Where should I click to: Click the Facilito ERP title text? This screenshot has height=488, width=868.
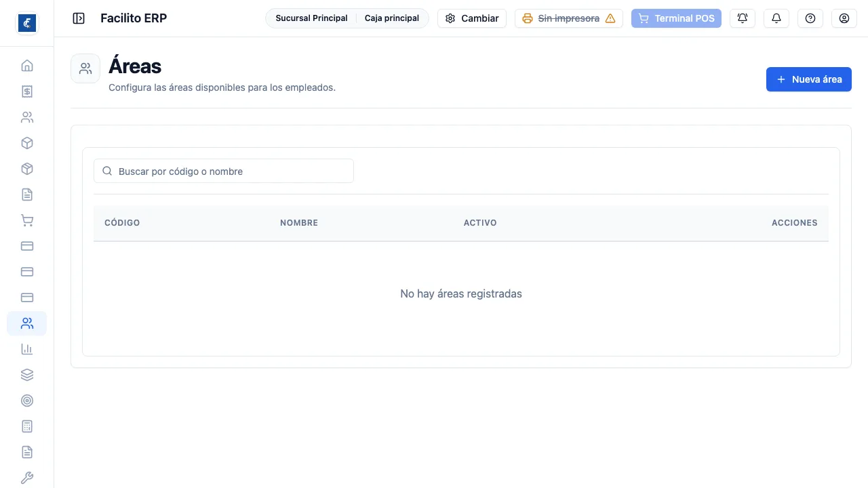coord(134,18)
